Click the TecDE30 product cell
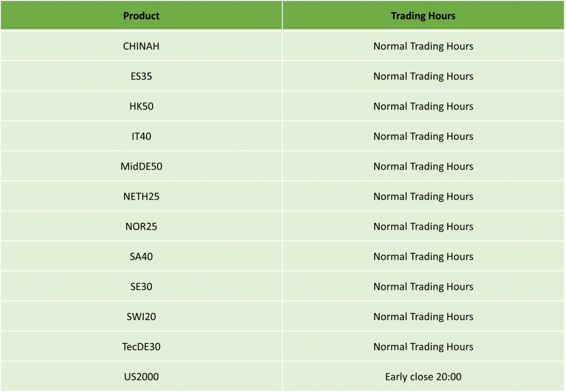This screenshot has height=392, width=566. point(141,347)
